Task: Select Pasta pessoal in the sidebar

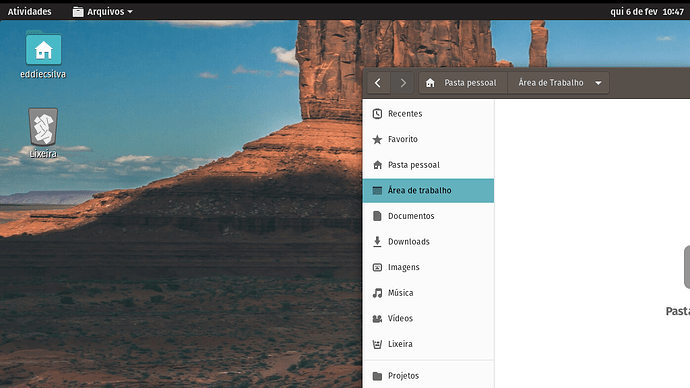Action: [428, 165]
